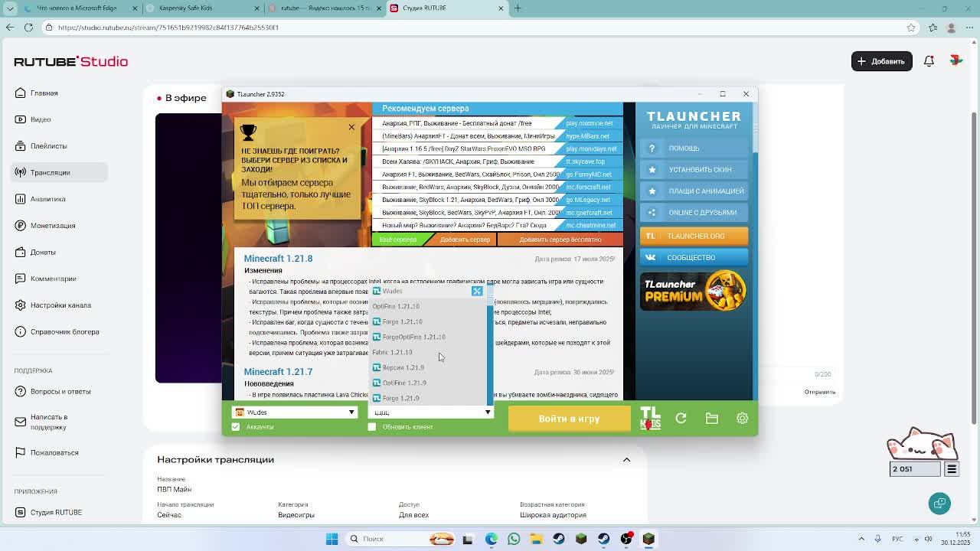Select Forge 1.21.10 from version list
Image resolution: width=980 pixels, height=551 pixels.
pos(428,321)
